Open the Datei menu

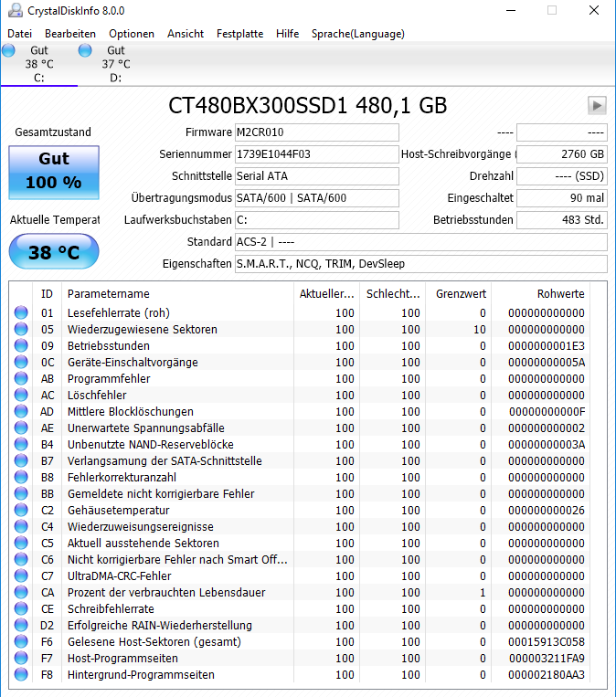click(19, 34)
